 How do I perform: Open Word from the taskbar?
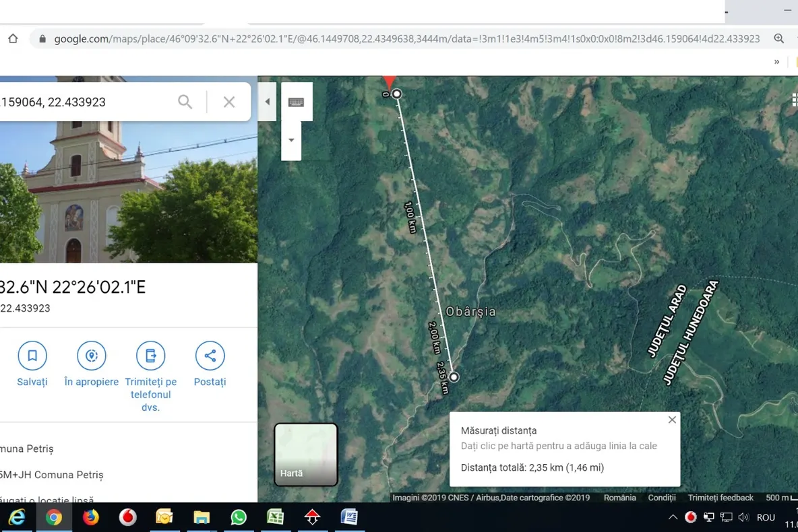[x=349, y=517]
